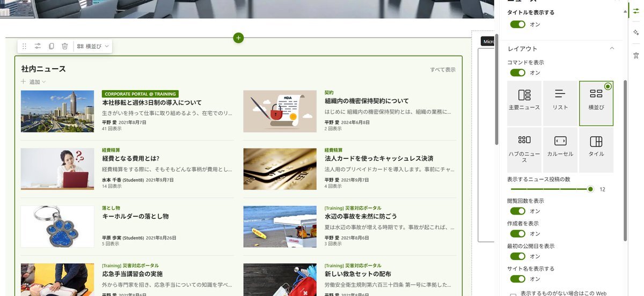Choose the ハブのニュース layout tile
Image resolution: width=644 pixels, height=296 pixels.
(524, 150)
